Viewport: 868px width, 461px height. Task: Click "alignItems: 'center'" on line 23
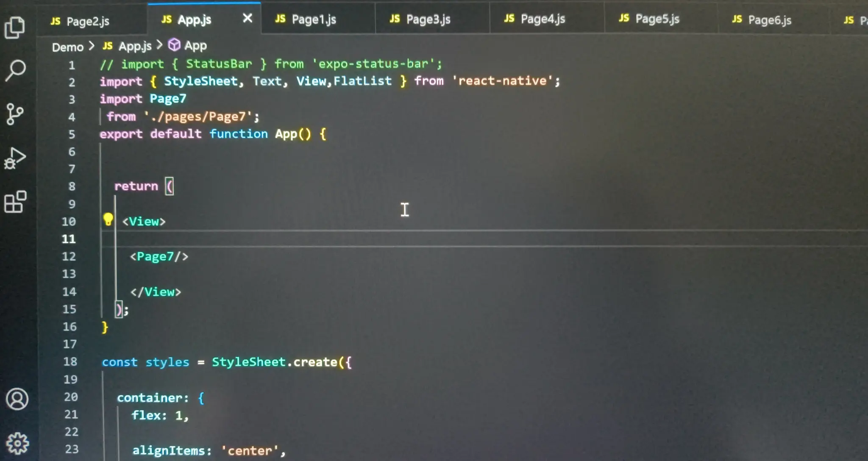click(x=206, y=450)
